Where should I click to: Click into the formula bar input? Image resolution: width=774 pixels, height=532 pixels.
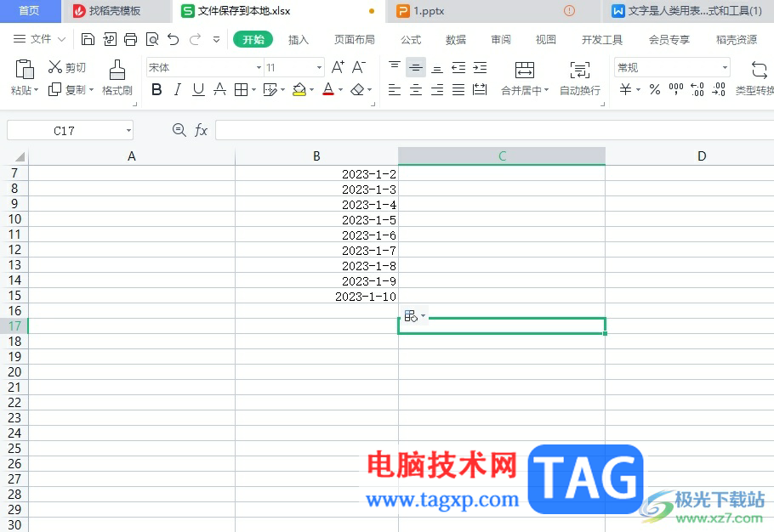coord(495,131)
